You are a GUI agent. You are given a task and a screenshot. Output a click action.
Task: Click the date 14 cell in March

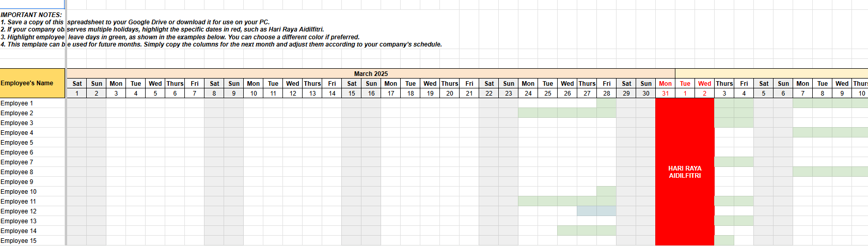pyautogui.click(x=332, y=94)
